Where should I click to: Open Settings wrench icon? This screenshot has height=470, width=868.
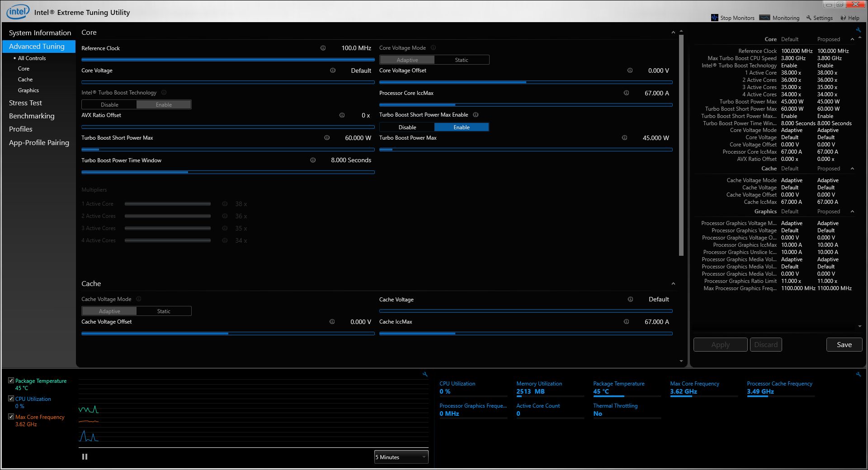(809, 18)
